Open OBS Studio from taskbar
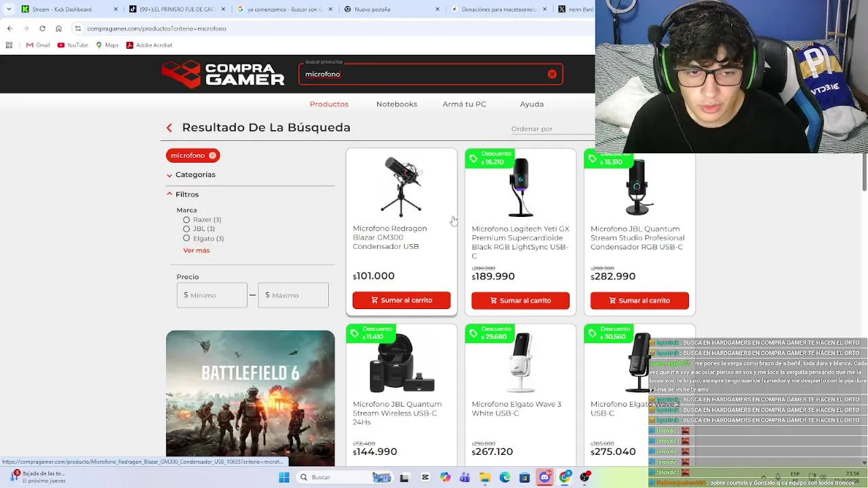The image size is (868, 488). pyautogui.click(x=585, y=477)
